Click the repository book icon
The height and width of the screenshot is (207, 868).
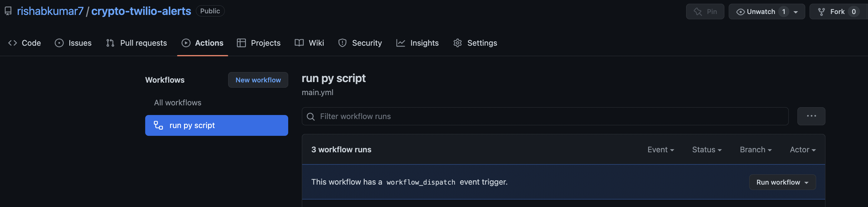coord(8,11)
